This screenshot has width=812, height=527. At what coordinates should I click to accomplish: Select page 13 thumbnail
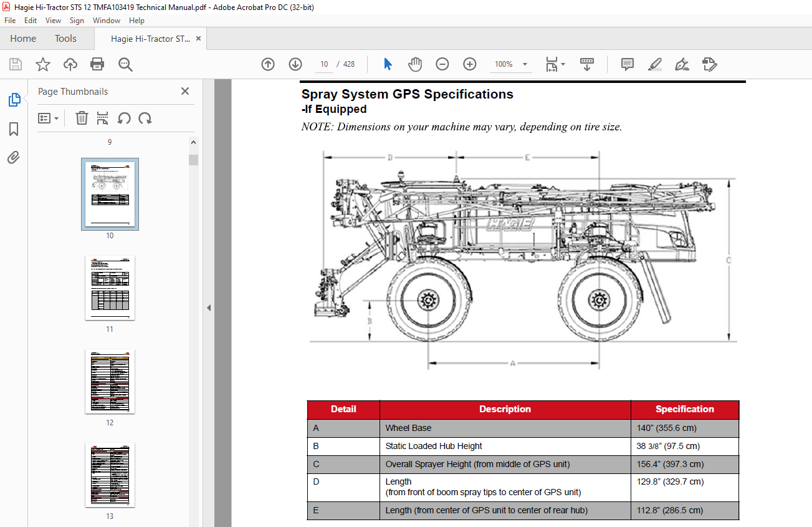(110, 475)
